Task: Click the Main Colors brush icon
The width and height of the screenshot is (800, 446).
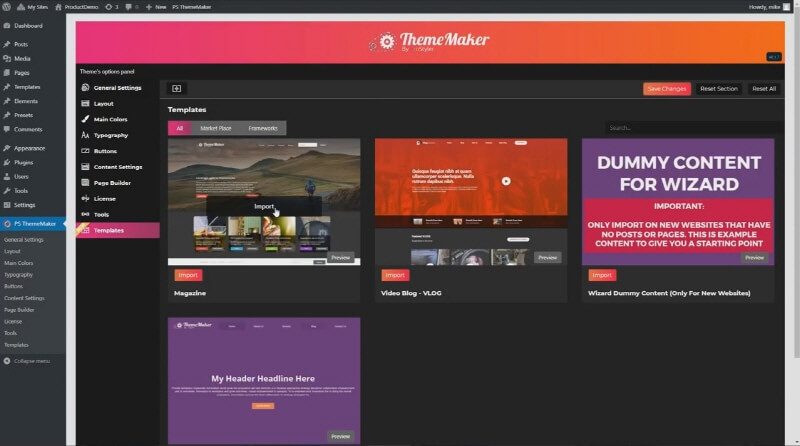Action: [x=85, y=119]
